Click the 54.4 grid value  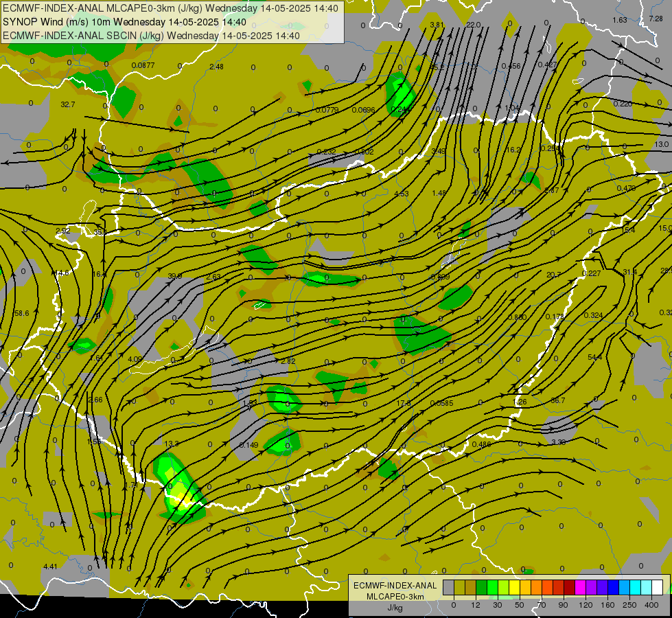click(x=595, y=357)
